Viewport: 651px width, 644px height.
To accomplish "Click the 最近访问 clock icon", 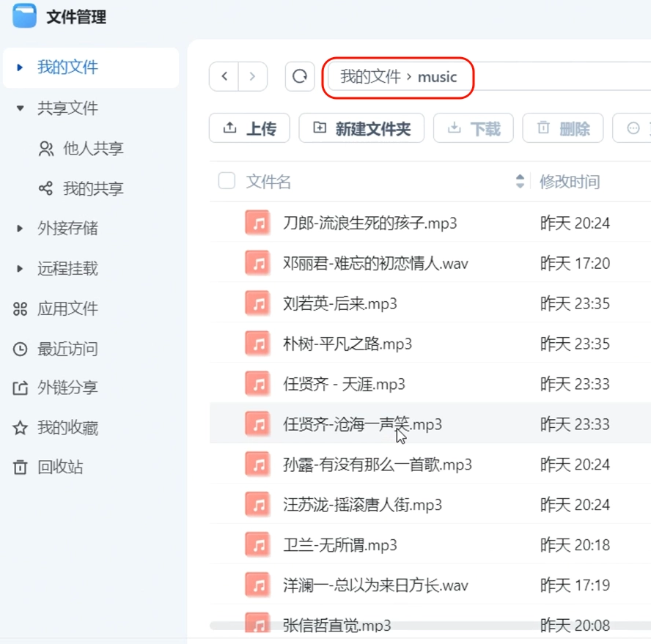I will [x=20, y=349].
